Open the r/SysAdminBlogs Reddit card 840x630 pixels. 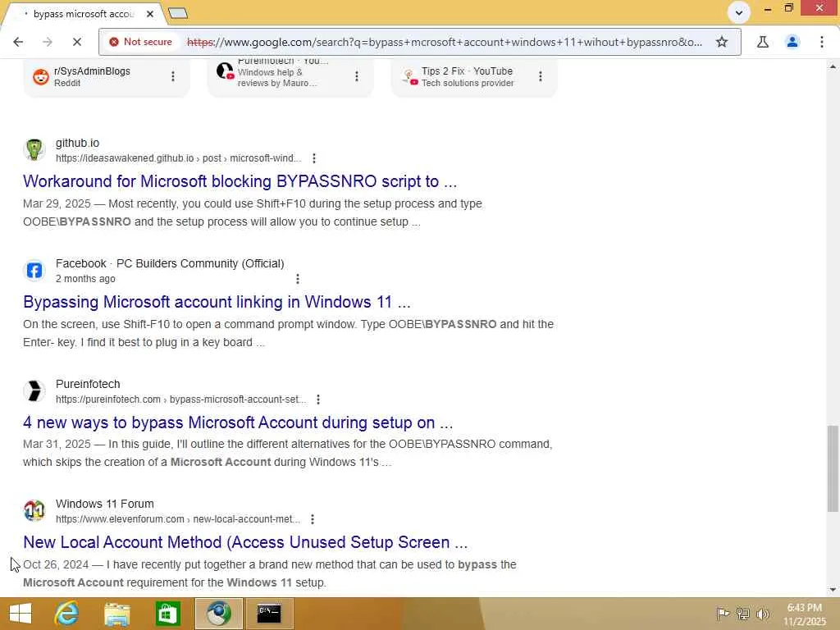(x=107, y=77)
